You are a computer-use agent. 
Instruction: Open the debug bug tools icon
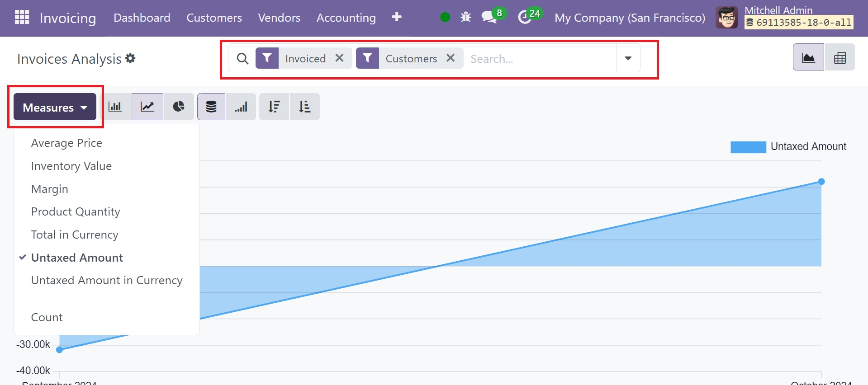pyautogui.click(x=466, y=17)
